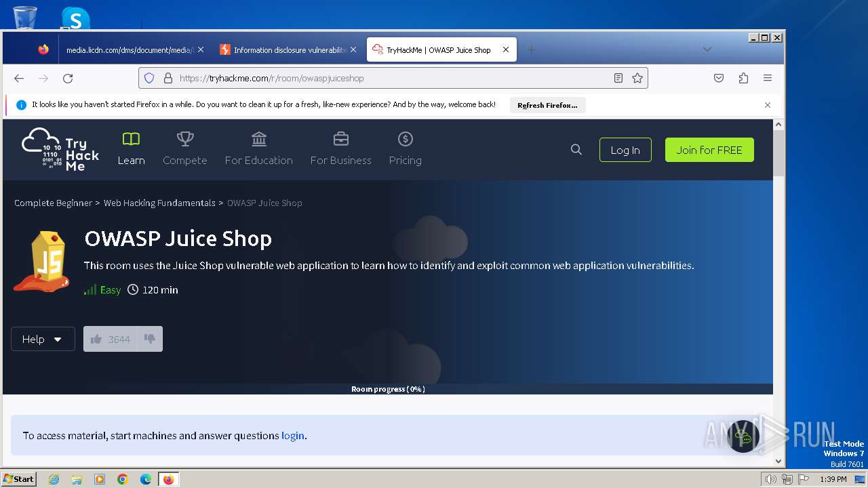This screenshot has width=868, height=488.
Task: Toggle reader view icon in address bar
Action: [x=618, y=78]
